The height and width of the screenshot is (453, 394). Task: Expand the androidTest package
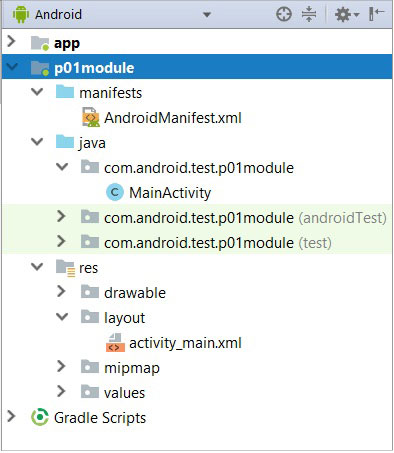point(61,217)
